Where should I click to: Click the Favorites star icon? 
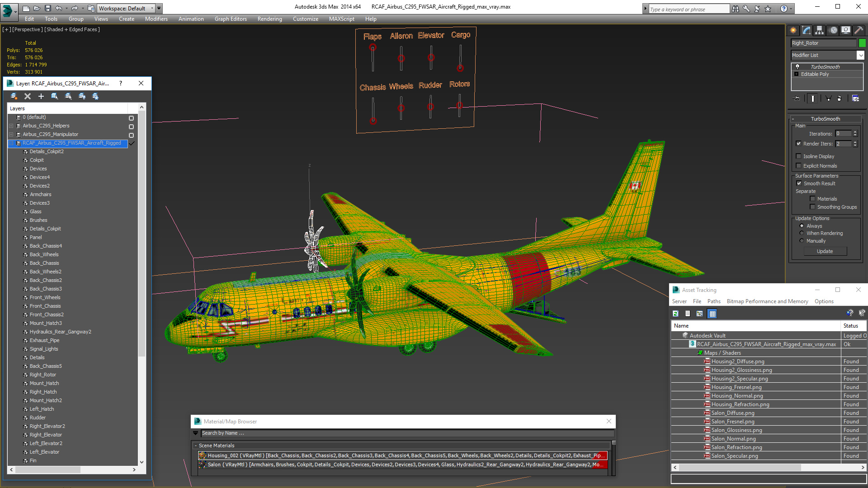(x=768, y=9)
